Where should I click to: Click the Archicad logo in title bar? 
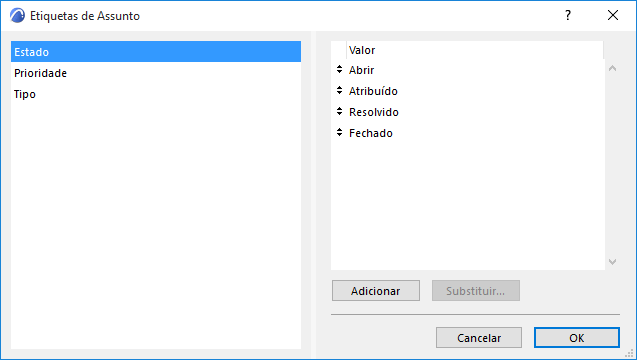pyautogui.click(x=17, y=15)
